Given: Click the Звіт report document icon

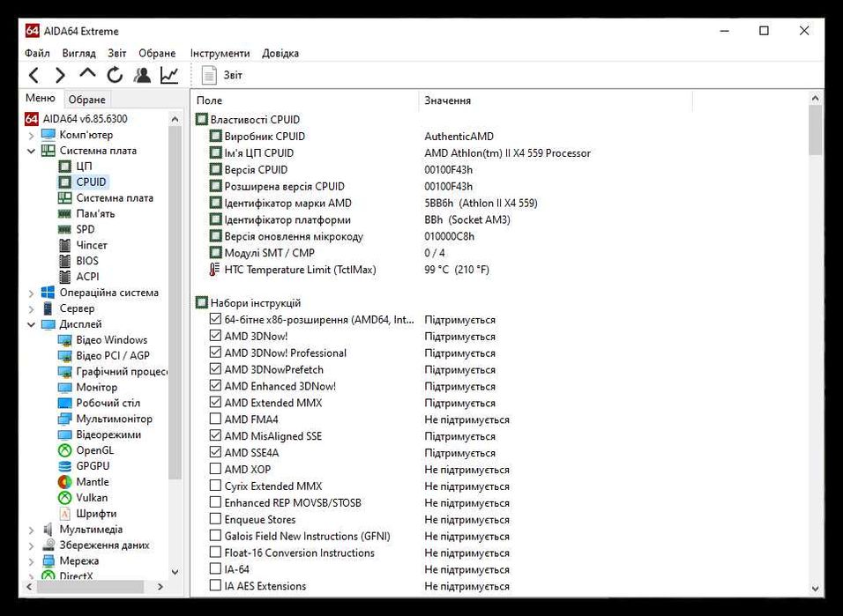Looking at the screenshot, I should coord(209,75).
